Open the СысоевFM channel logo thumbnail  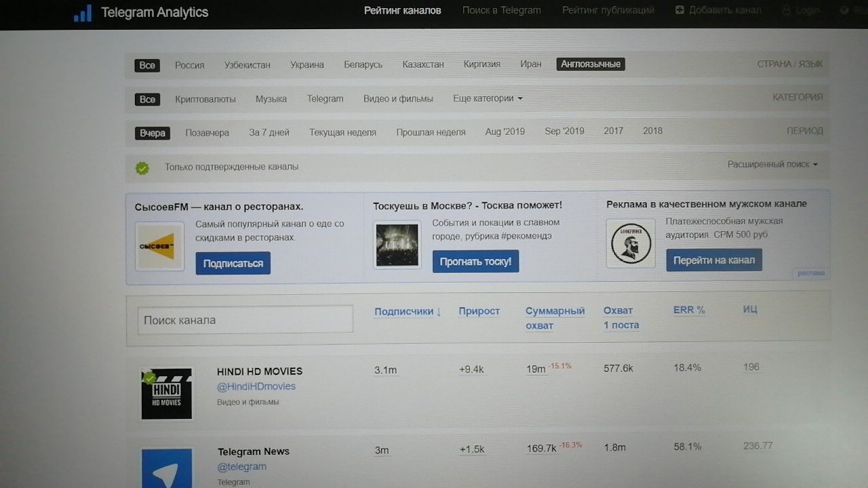point(160,247)
